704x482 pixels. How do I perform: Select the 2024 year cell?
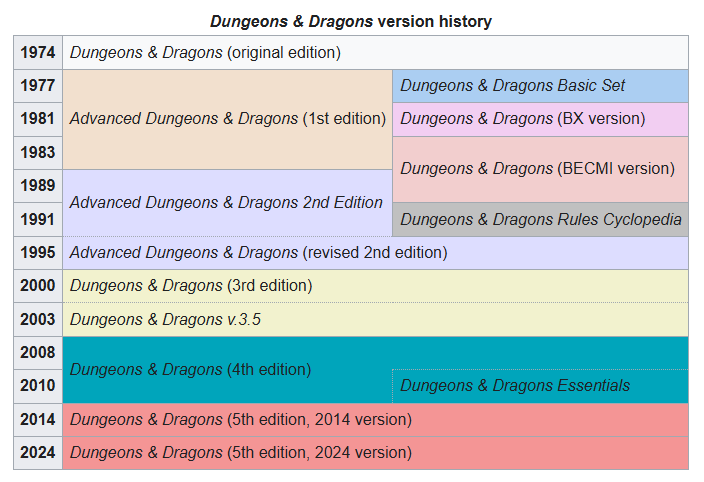click(38, 453)
